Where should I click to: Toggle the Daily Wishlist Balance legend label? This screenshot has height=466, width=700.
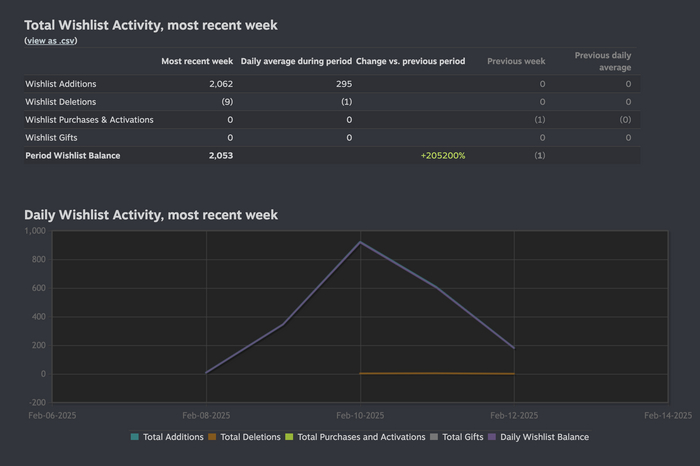tap(544, 437)
